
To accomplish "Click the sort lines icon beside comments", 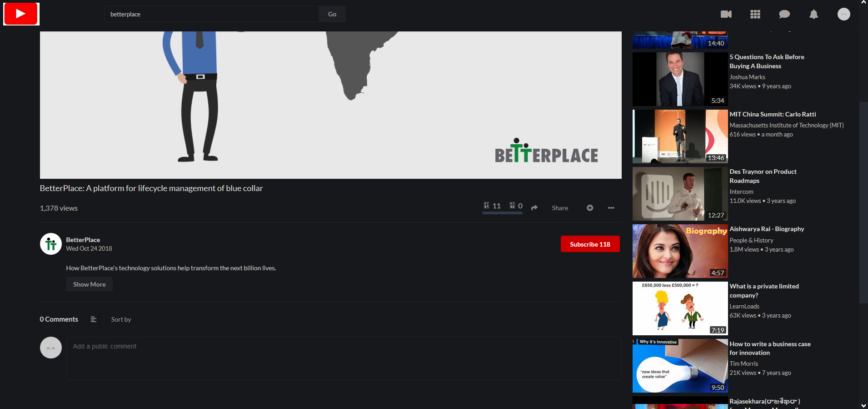I will 94,319.
